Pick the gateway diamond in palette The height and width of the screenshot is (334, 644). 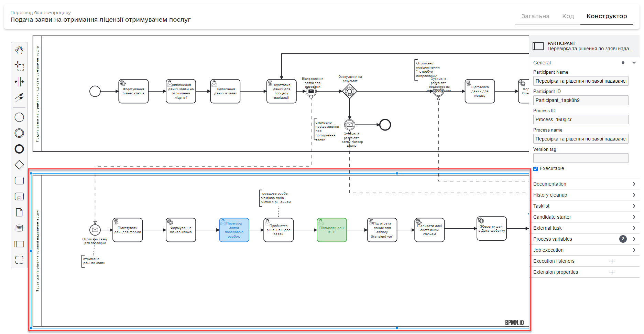pyautogui.click(x=19, y=165)
